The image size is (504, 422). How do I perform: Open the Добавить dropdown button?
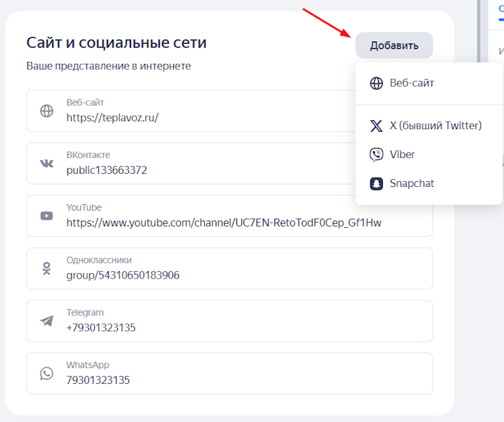pos(394,45)
